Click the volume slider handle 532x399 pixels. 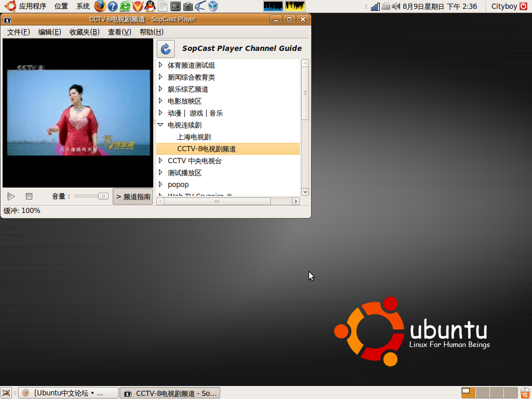pos(103,196)
